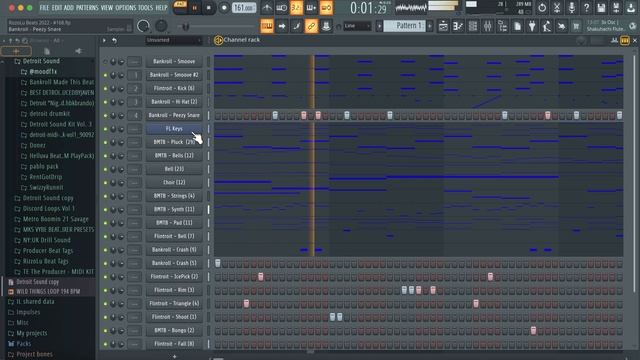Open the Piano roll view icon

point(458,27)
